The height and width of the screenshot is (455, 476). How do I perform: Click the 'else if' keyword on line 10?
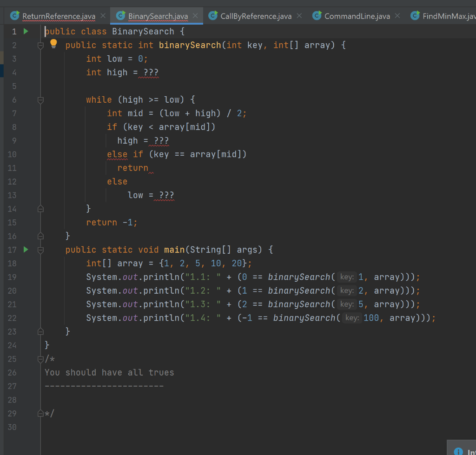click(125, 154)
